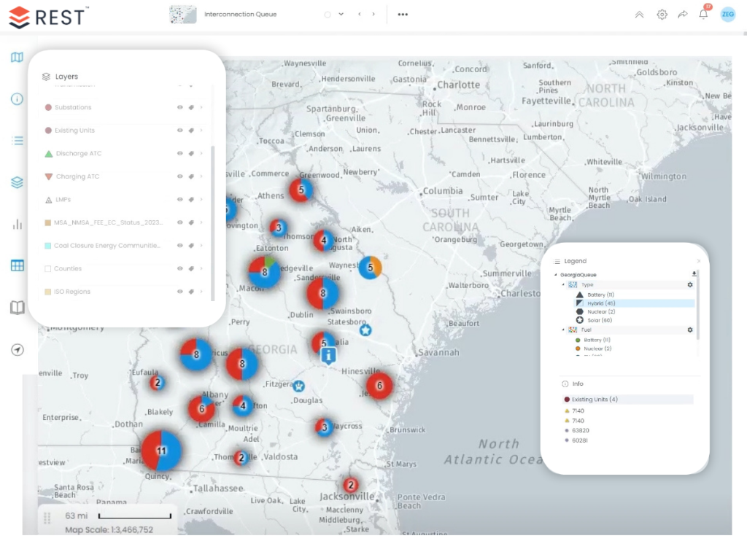The width and height of the screenshot is (747, 560).
Task: Hide the Discharge ATC layer
Action: tap(180, 153)
